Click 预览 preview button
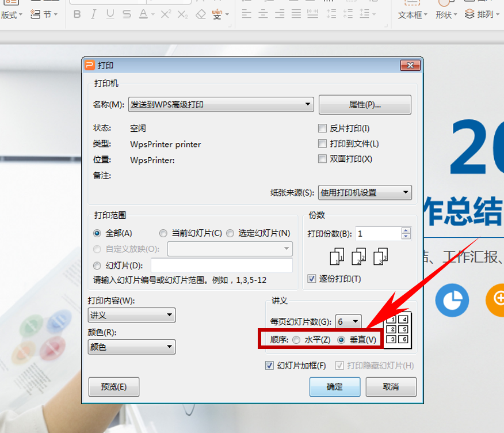 click(x=114, y=387)
